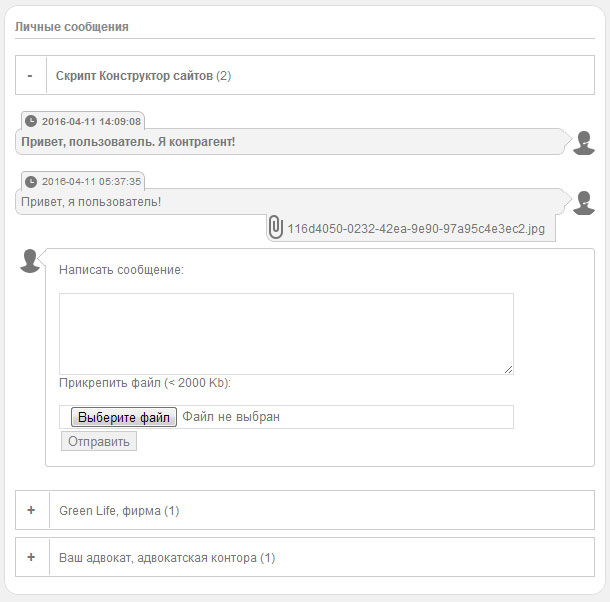Screen dimensions: 610x602
Task: Click clock icon on the 14:09:08 message
Action: 31,121
